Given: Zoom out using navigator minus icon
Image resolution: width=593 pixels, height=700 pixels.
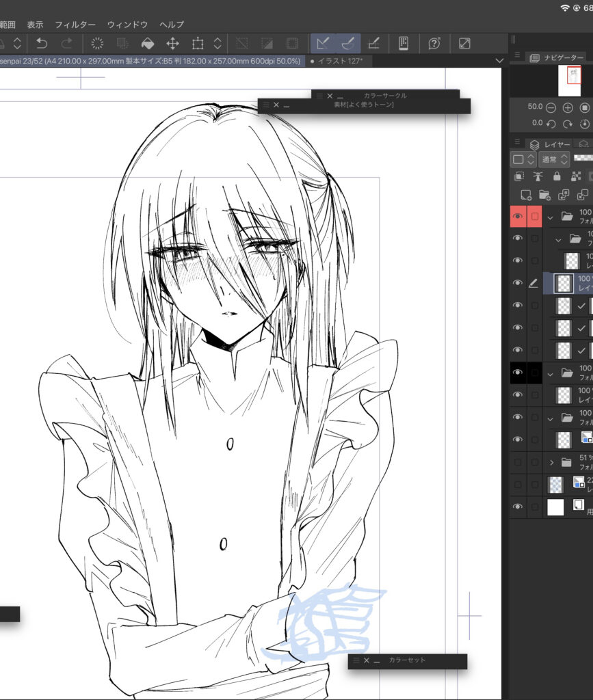Looking at the screenshot, I should pos(551,108).
